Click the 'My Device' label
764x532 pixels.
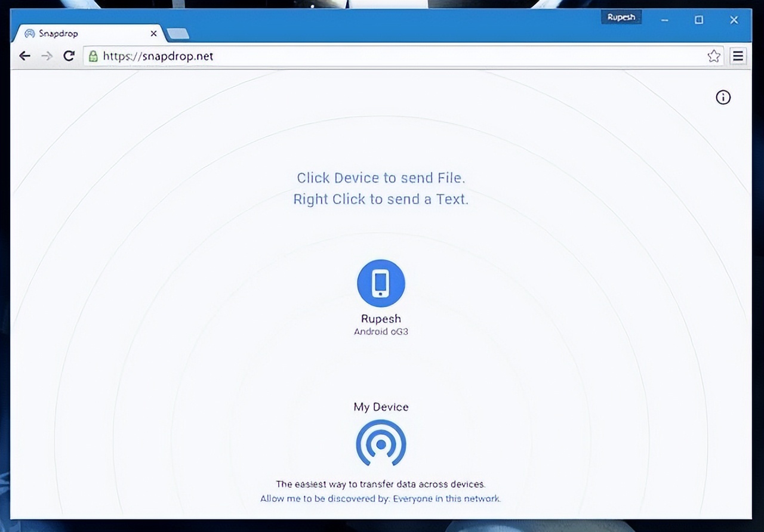click(381, 407)
